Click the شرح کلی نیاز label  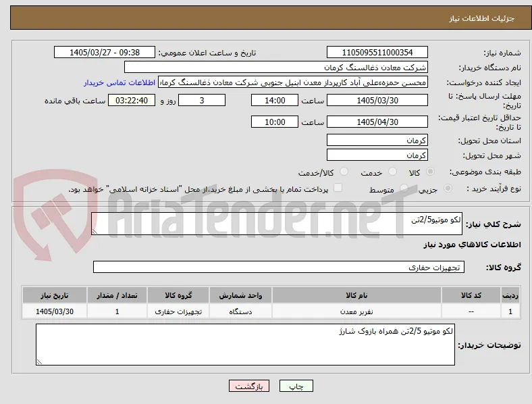494,224
